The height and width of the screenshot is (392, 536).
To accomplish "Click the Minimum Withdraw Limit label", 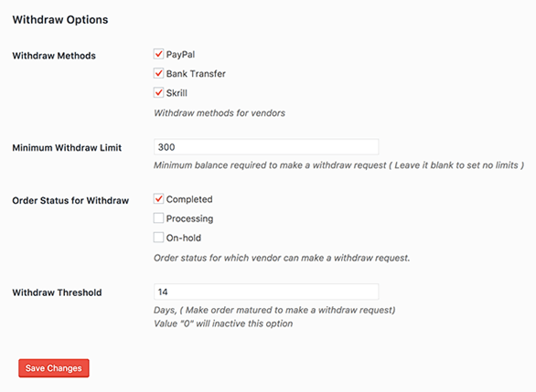I will point(67,148).
